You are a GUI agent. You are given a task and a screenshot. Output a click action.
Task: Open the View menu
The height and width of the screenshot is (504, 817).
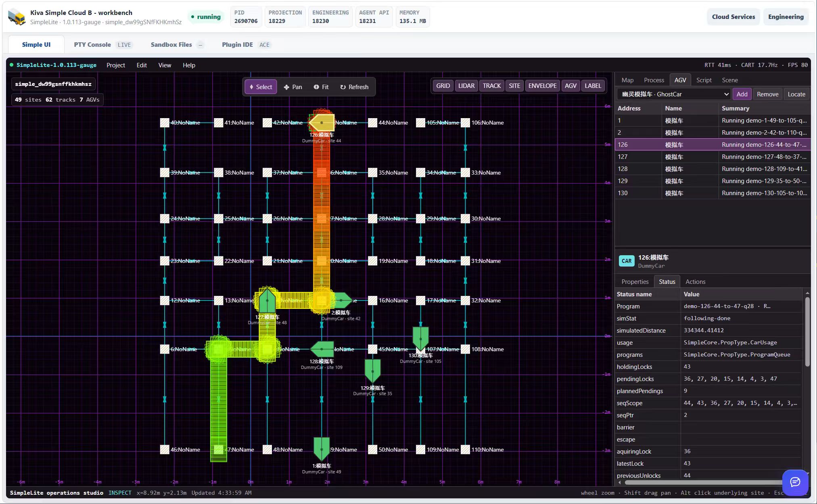pyautogui.click(x=165, y=65)
